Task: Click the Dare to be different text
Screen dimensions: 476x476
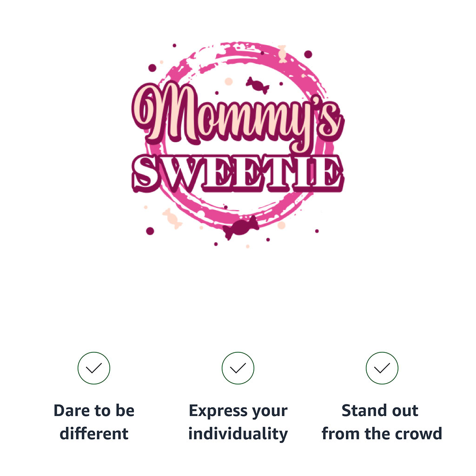Action: (x=94, y=422)
